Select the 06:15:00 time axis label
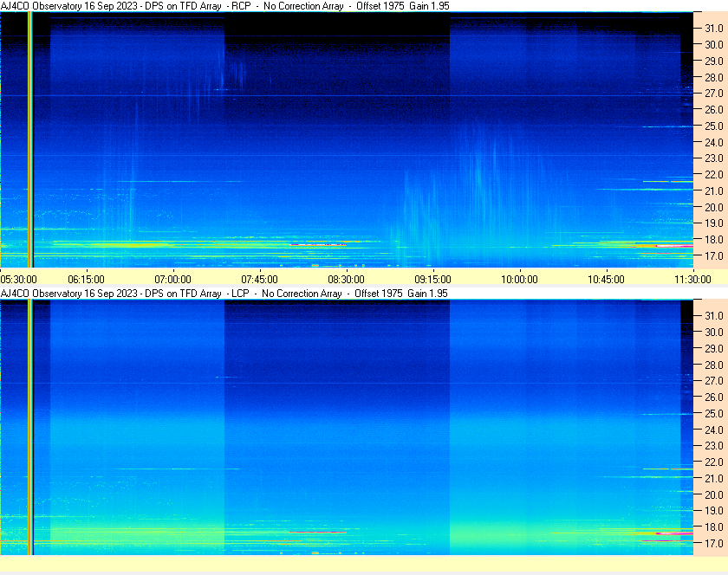 tap(87, 280)
